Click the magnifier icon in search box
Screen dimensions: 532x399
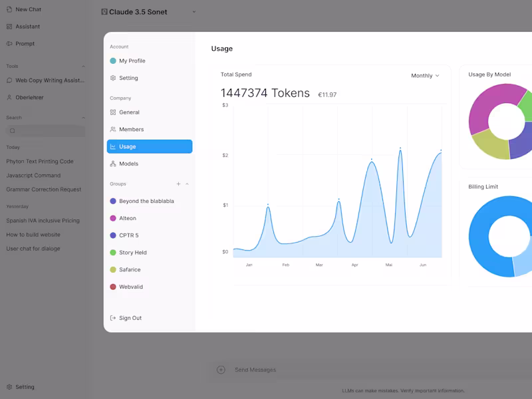tap(13, 131)
